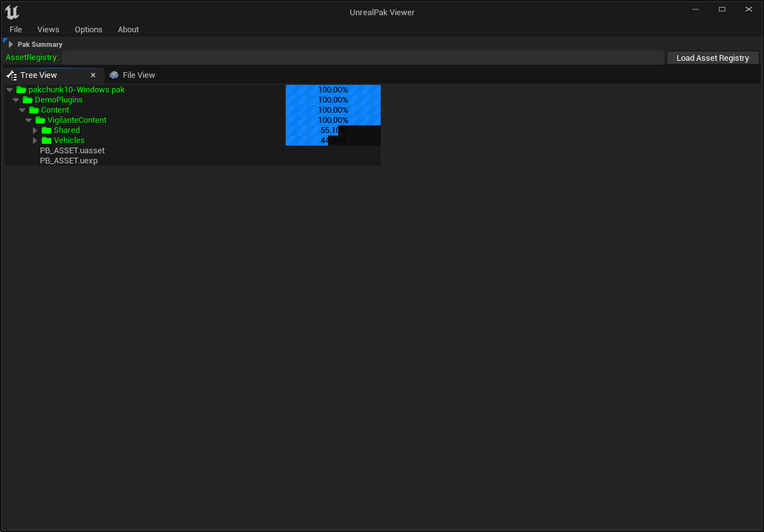
Task: Open the Views menu
Action: [48, 30]
